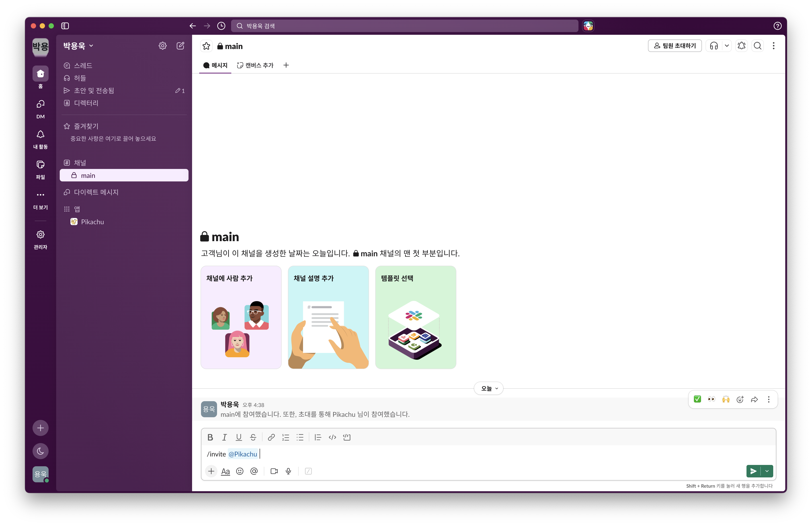The image size is (812, 526).
Task: Open 디렉터리 in the sidebar
Action: (x=124, y=103)
